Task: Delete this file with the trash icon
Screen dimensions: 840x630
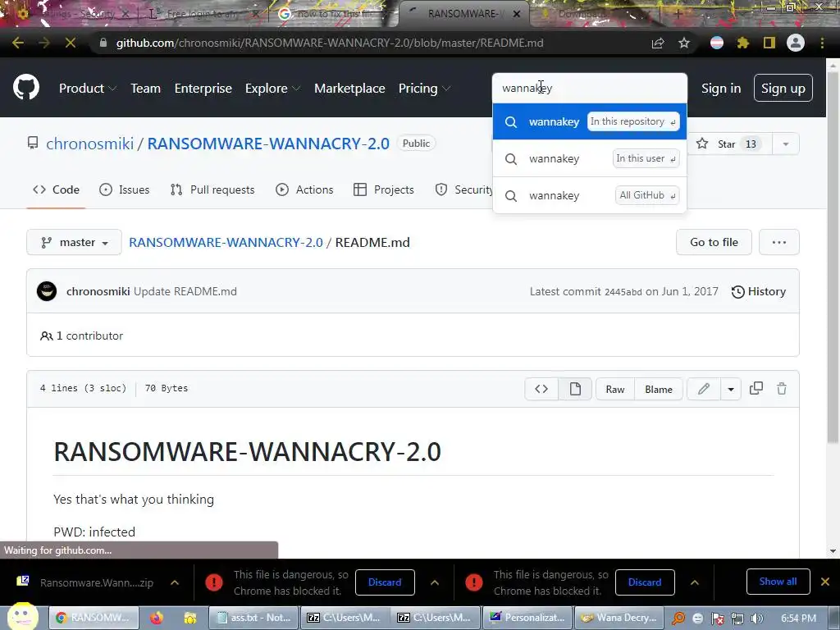Action: point(782,389)
